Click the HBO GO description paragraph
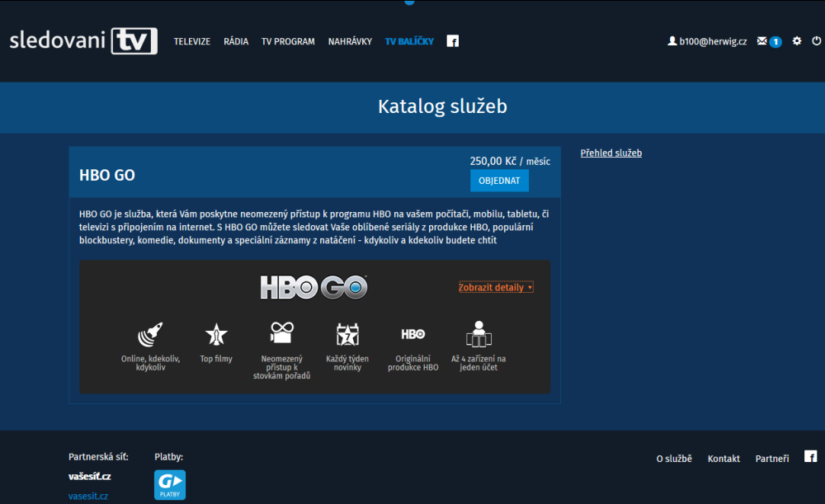825x504 pixels. coord(314,228)
